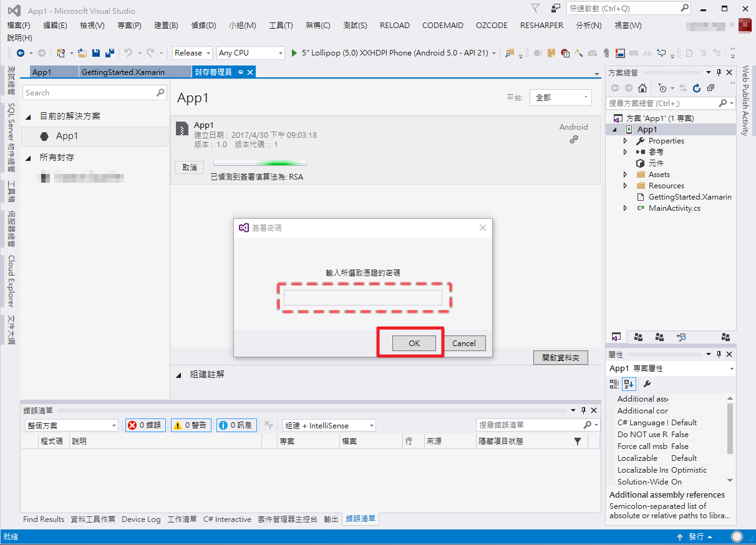The width and height of the screenshot is (756, 545).
Task: Click Collapse All icon in Solution Explorer
Action: (710, 89)
